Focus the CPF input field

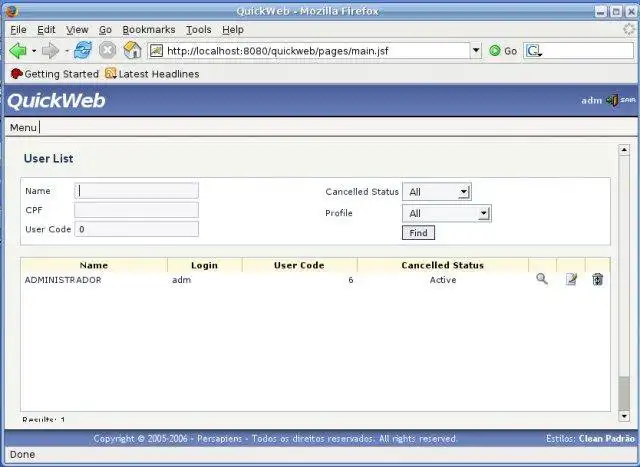(x=136, y=210)
